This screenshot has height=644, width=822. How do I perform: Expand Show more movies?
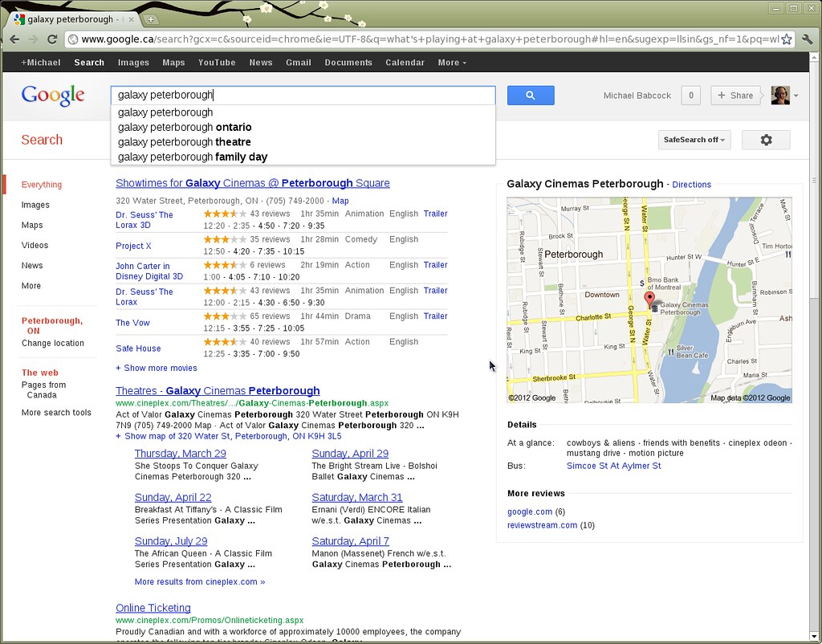pos(157,368)
